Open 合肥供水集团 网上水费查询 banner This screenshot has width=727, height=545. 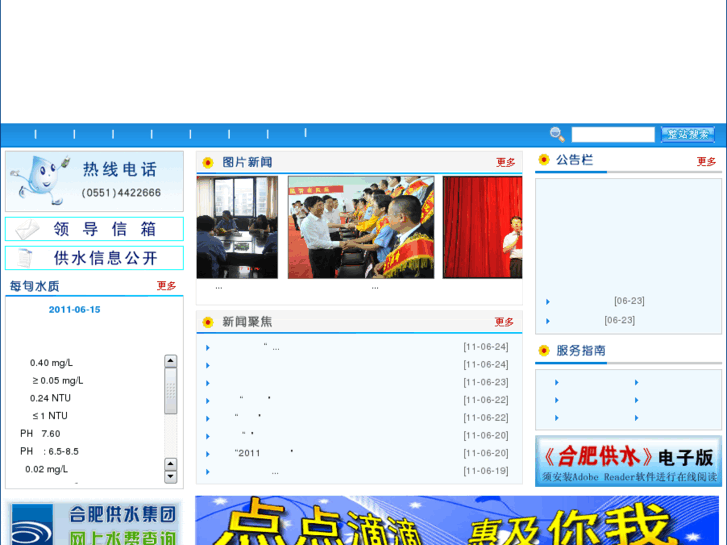94,523
